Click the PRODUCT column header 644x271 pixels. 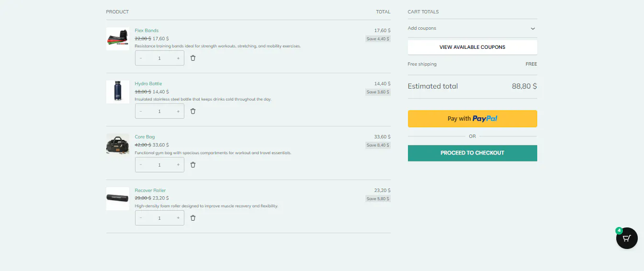tap(117, 12)
